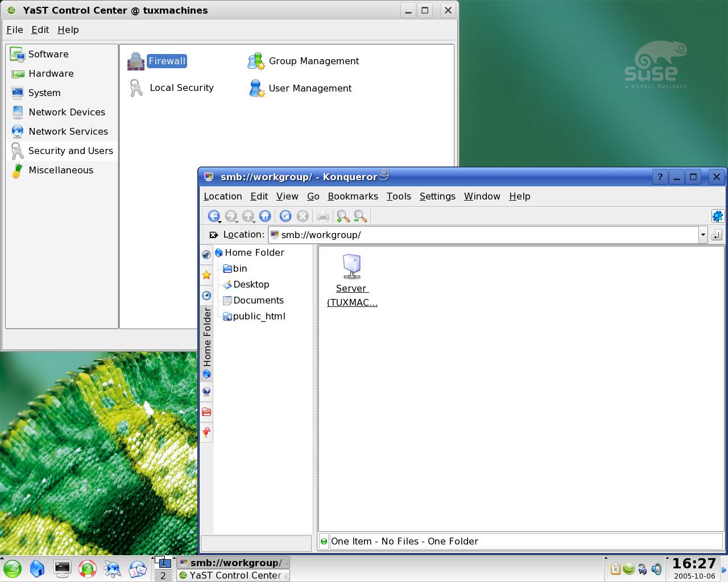Open the Settings menu in Konqueror

pos(437,196)
